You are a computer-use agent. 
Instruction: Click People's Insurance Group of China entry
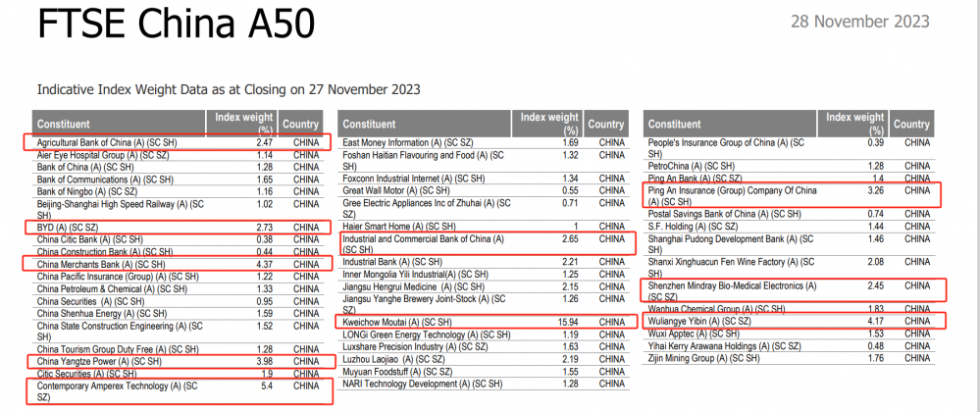pos(726,148)
